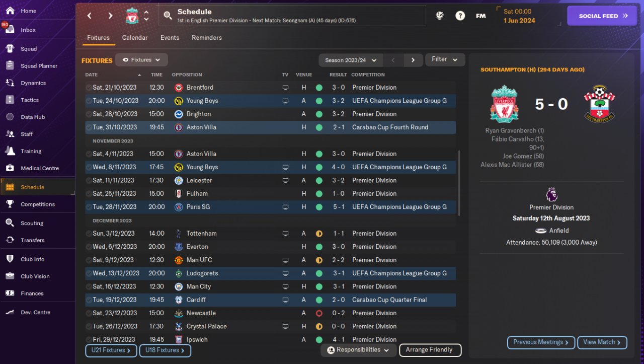This screenshot has width=644, height=364.
Task: Switch to the Reminders tab
Action: click(206, 38)
